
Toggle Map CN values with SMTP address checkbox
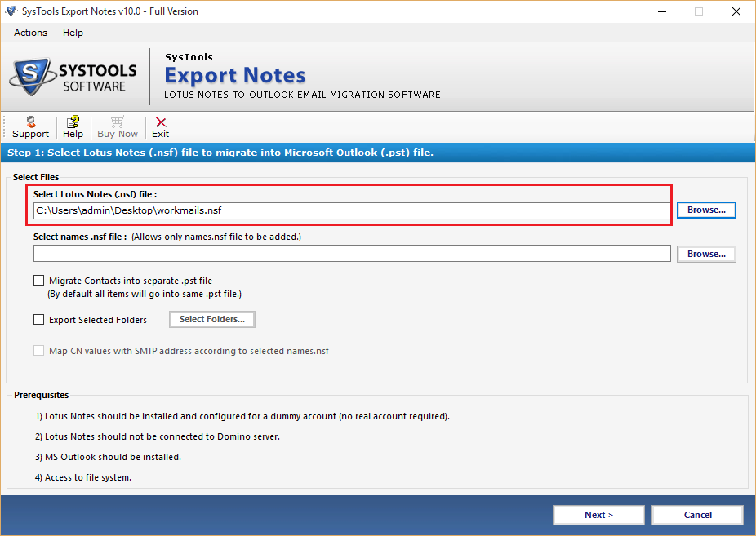39,351
